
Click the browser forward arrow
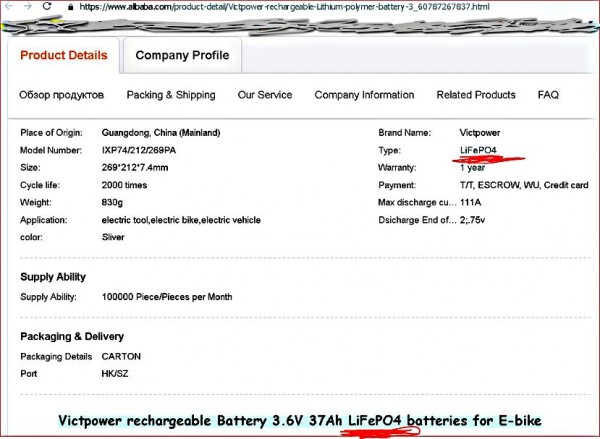point(28,6)
